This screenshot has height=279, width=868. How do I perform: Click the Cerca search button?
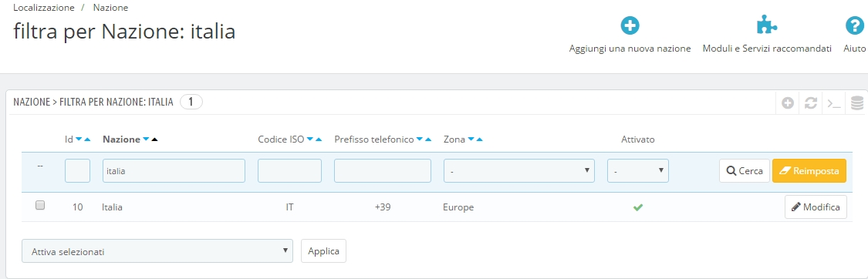coord(745,171)
